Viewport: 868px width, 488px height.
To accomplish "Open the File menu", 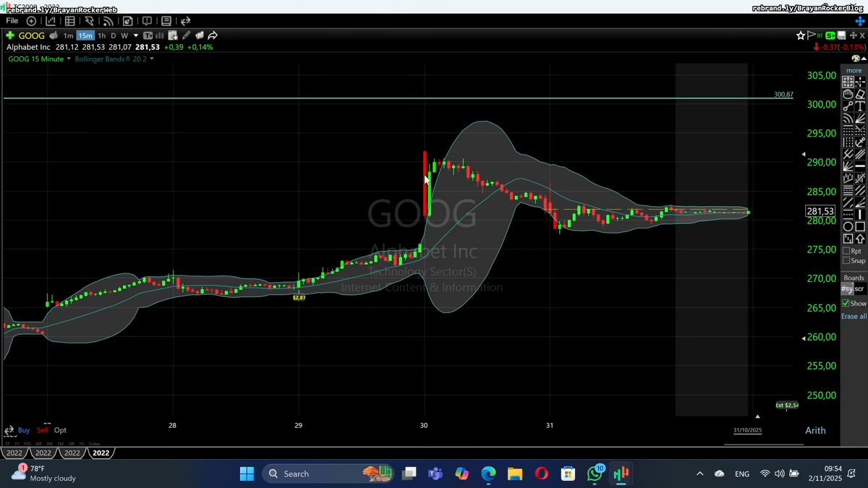I will [x=12, y=21].
